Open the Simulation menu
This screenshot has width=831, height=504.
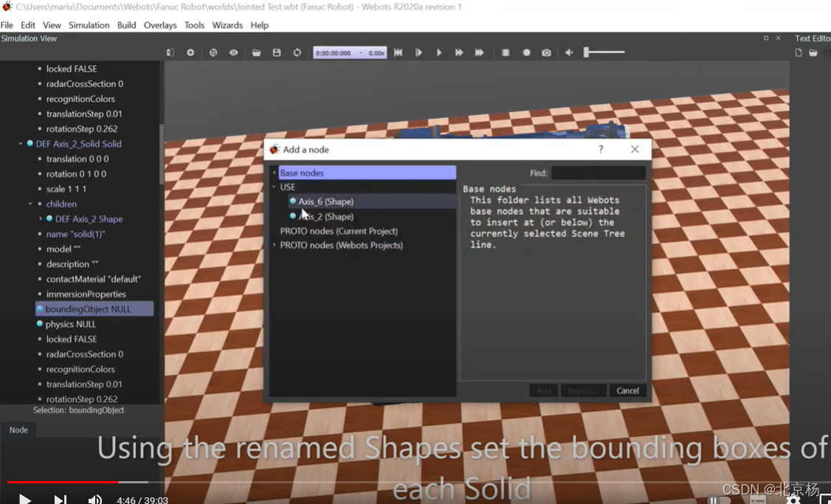click(x=89, y=25)
